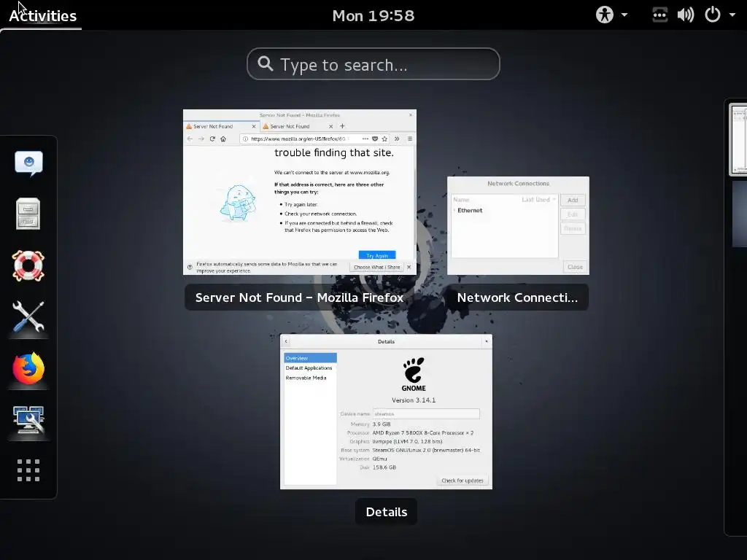The image size is (747, 560).
Task: Click the Network Connecti... window caption
Action: (x=517, y=297)
